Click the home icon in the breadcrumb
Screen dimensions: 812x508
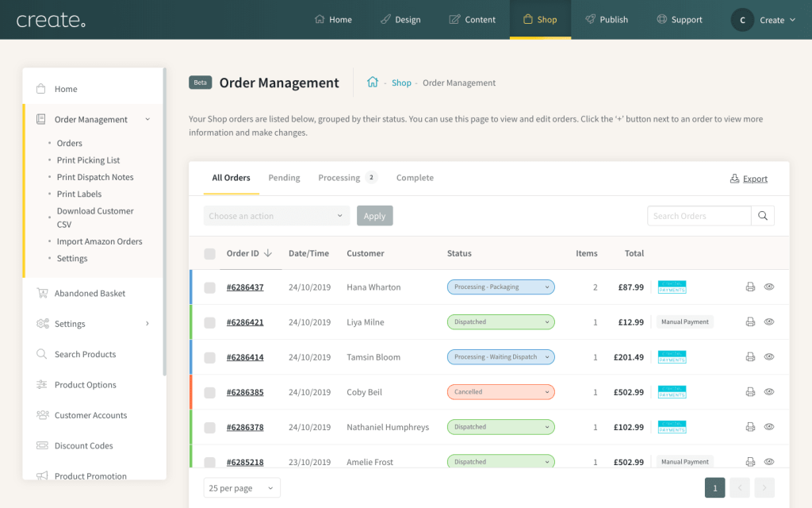(x=373, y=83)
